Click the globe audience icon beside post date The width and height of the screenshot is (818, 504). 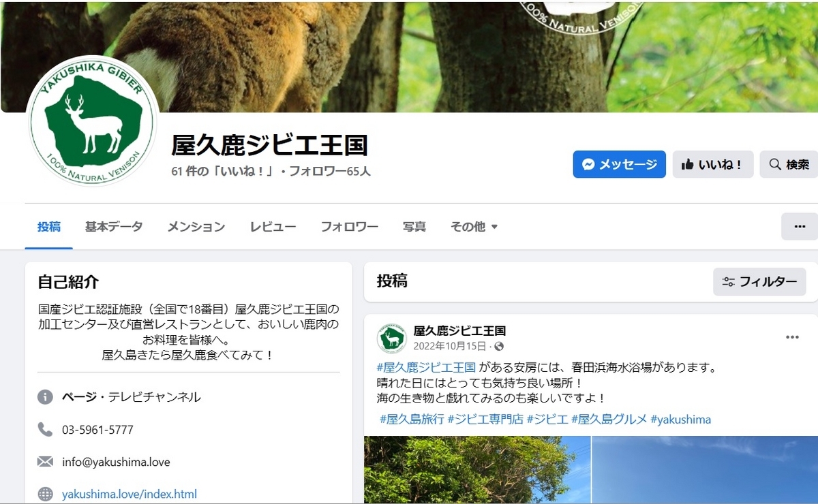499,346
